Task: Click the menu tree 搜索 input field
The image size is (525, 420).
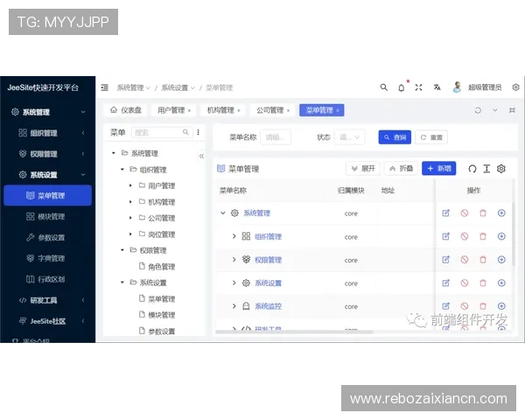Action: click(162, 133)
